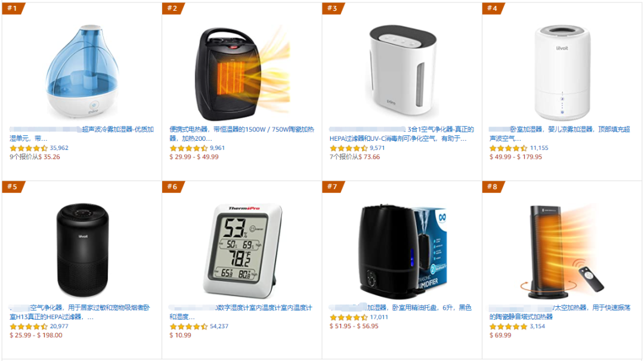Open the tower heater with remote image
Screen dimensions: 644x361
coord(563,251)
